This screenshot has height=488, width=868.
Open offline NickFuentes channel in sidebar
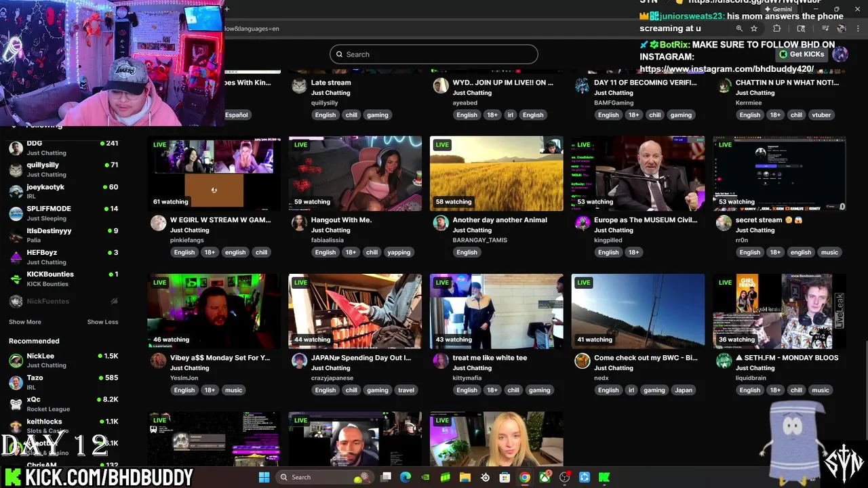[x=64, y=301]
